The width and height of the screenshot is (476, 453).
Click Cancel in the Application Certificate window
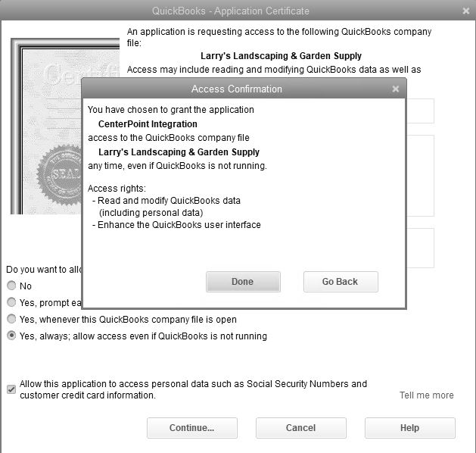[x=301, y=428]
